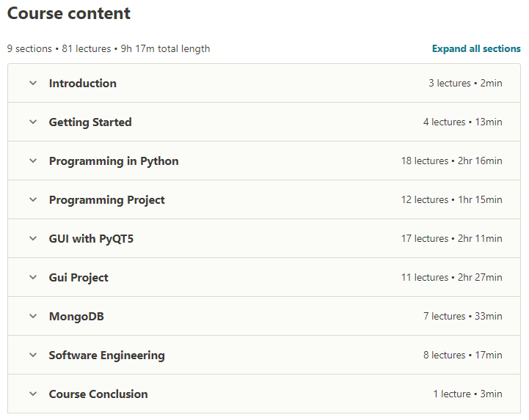
Task: Click the chevron next to Gui Project
Action: click(33, 277)
